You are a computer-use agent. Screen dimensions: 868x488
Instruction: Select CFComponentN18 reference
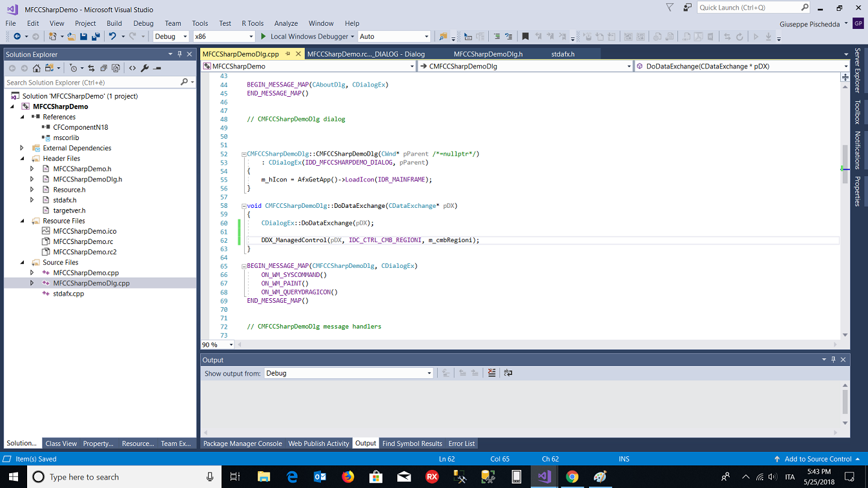(80, 127)
